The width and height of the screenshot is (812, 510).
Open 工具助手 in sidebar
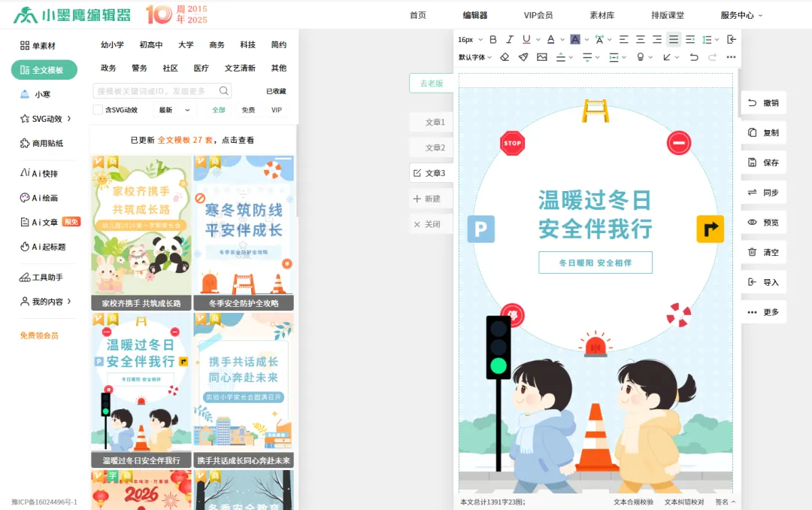click(x=41, y=277)
